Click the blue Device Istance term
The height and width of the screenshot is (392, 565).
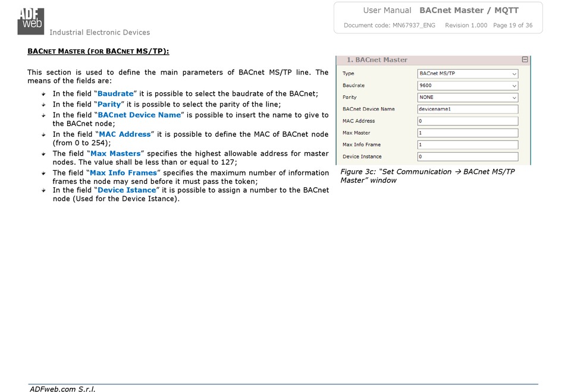point(126,190)
